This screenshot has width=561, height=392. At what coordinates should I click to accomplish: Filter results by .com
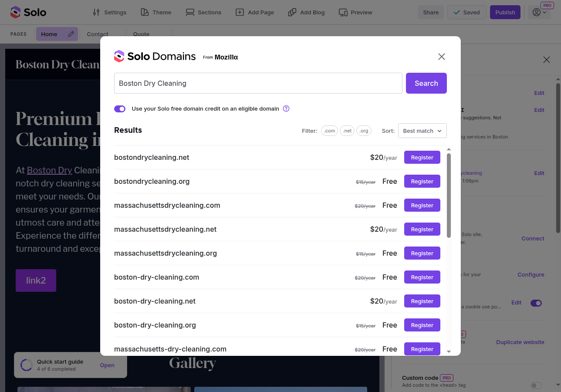click(330, 131)
